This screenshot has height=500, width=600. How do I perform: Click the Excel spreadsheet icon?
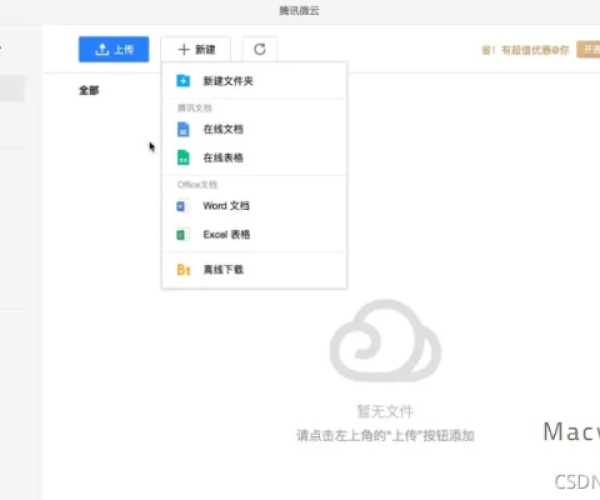[x=183, y=235]
